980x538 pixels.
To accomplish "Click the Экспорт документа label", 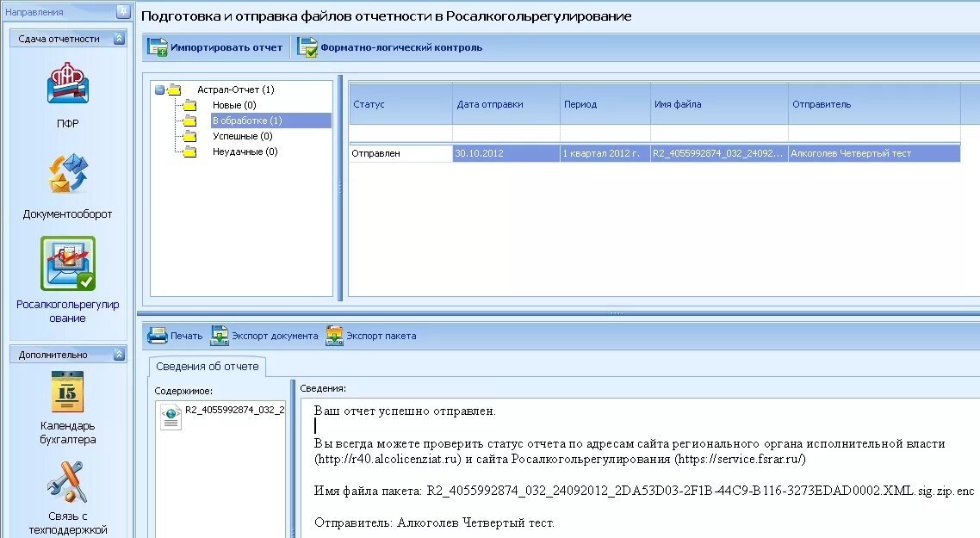I will coord(275,337).
